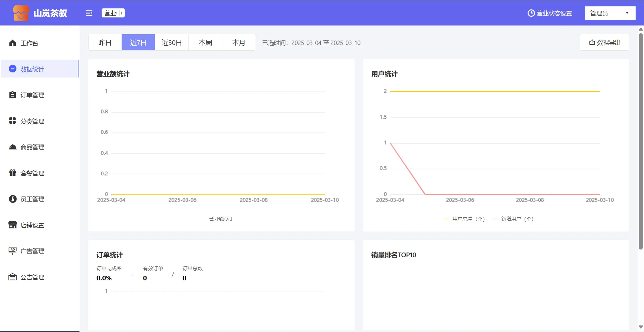
Task: Click the 数据导出 export button
Action: coord(604,43)
